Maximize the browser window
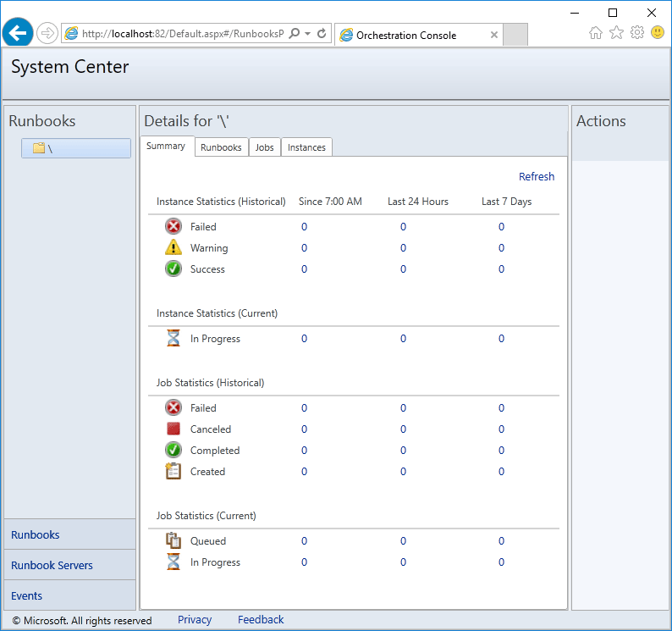 (613, 13)
